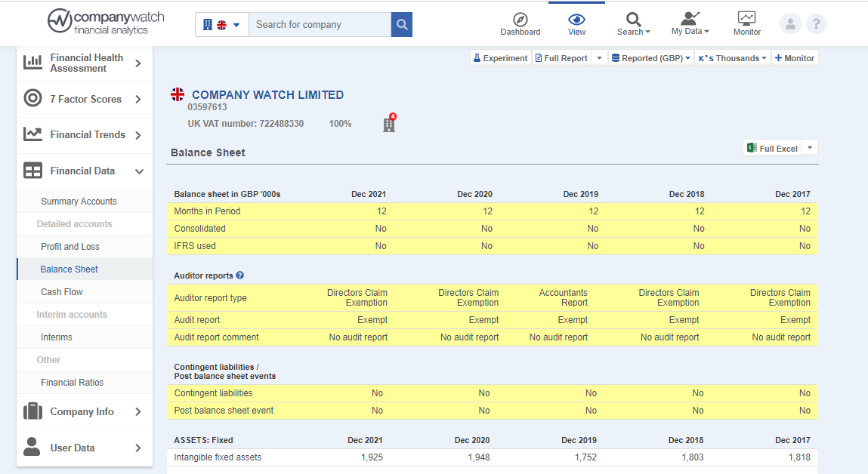The width and height of the screenshot is (868, 474).
Task: Click the COMPANY WATCH LIMITED title link
Action: click(268, 95)
